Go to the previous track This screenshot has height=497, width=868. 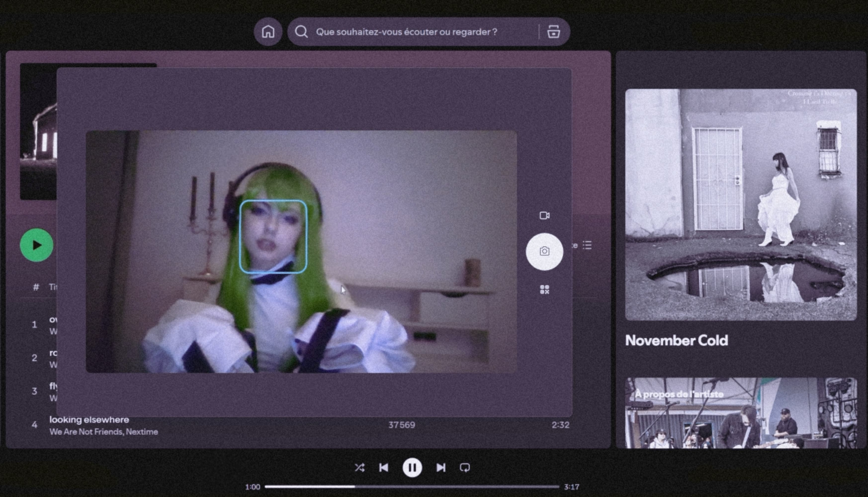click(384, 467)
